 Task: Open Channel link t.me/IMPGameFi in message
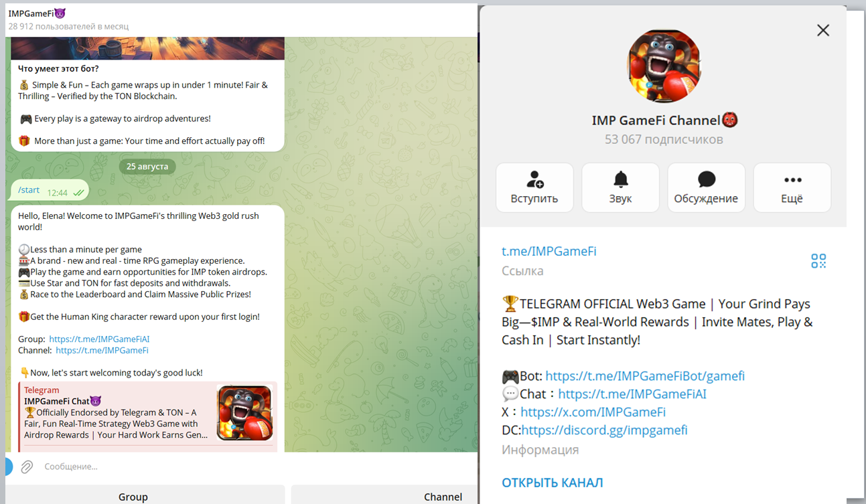[102, 350]
